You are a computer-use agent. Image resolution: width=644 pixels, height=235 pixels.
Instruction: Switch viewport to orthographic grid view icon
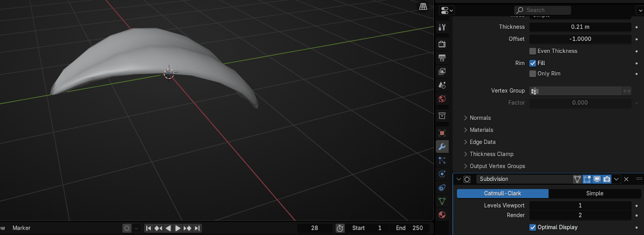(423, 6)
